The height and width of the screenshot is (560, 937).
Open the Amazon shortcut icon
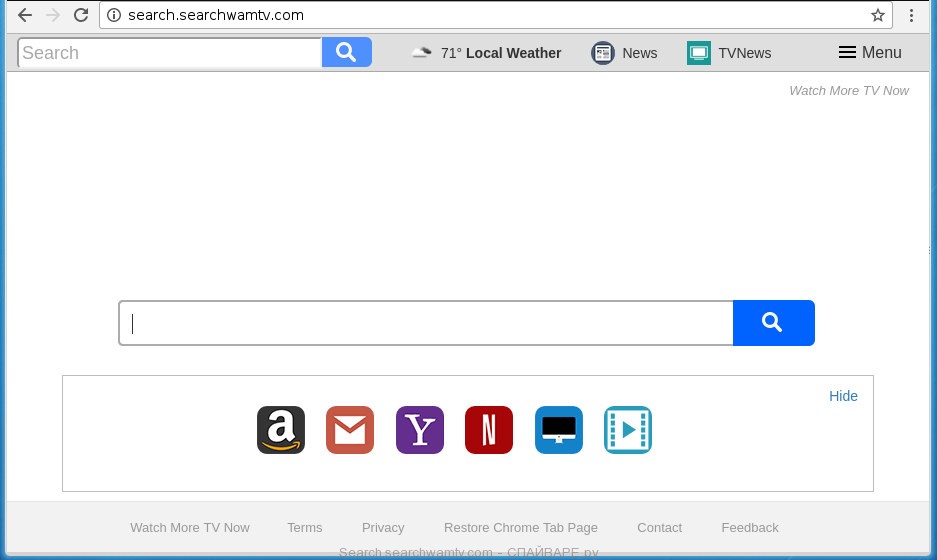(x=281, y=430)
